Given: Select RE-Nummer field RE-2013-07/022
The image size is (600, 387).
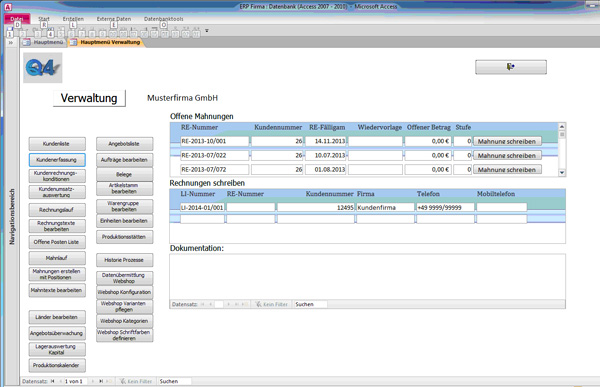Looking at the screenshot, I should pos(214,155).
